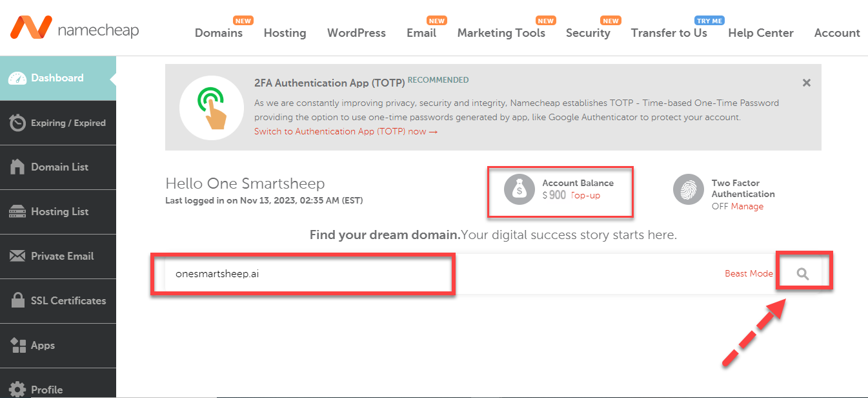Click the SSL Certificates padlock icon
This screenshot has width=868, height=398.
tap(19, 300)
